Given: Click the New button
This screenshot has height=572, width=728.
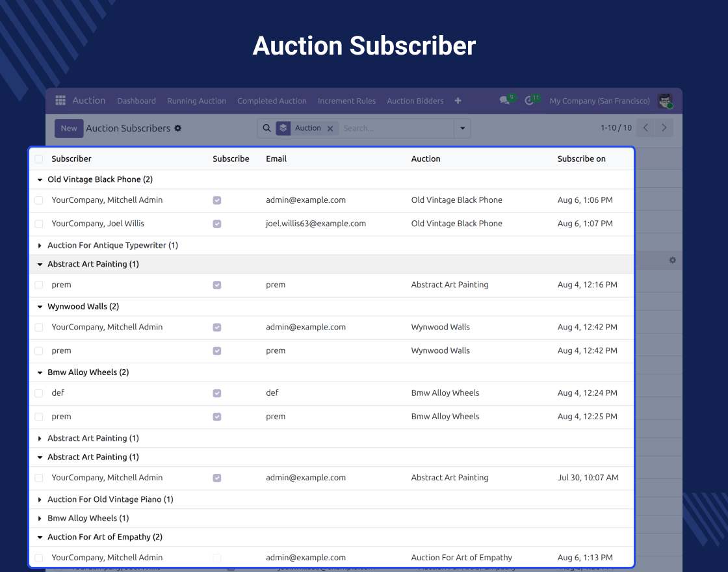Looking at the screenshot, I should pyautogui.click(x=69, y=128).
